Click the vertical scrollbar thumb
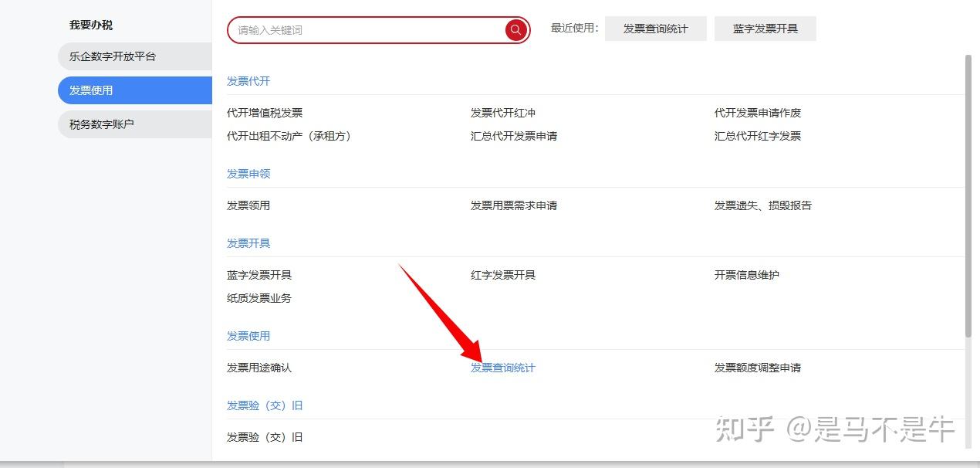The height and width of the screenshot is (468, 980). pos(968,195)
